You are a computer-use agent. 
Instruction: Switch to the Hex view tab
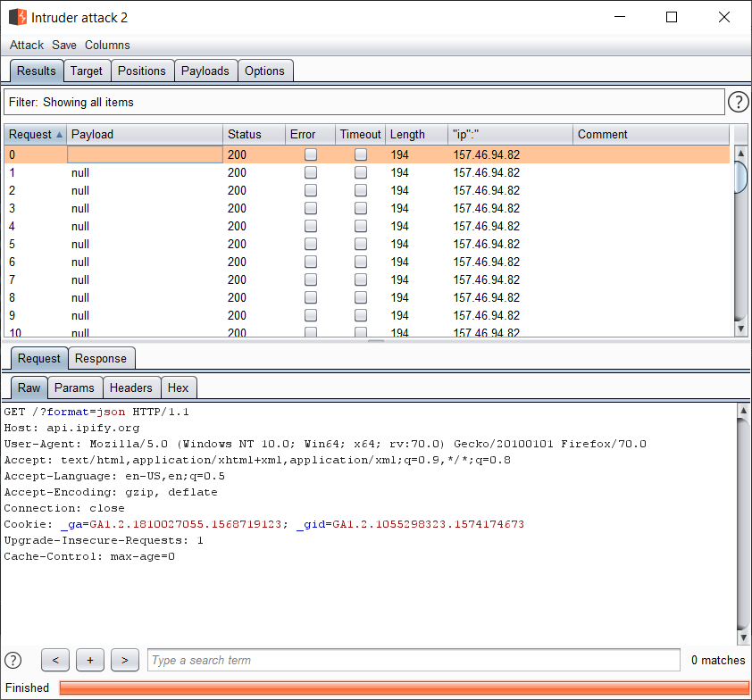[x=178, y=387]
